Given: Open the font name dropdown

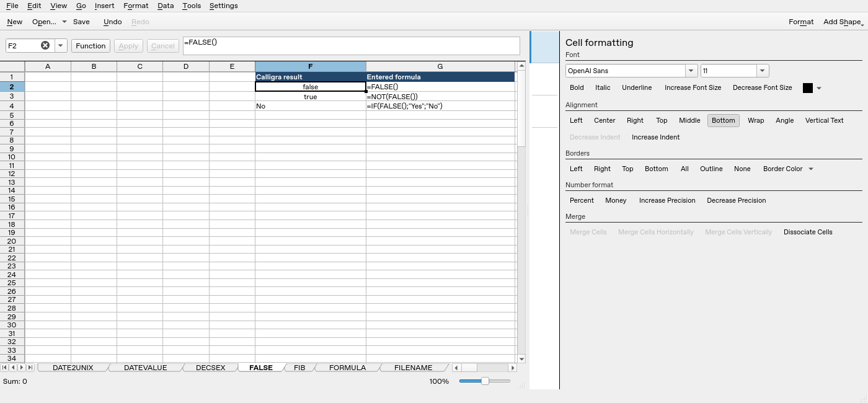Looking at the screenshot, I should tap(691, 71).
